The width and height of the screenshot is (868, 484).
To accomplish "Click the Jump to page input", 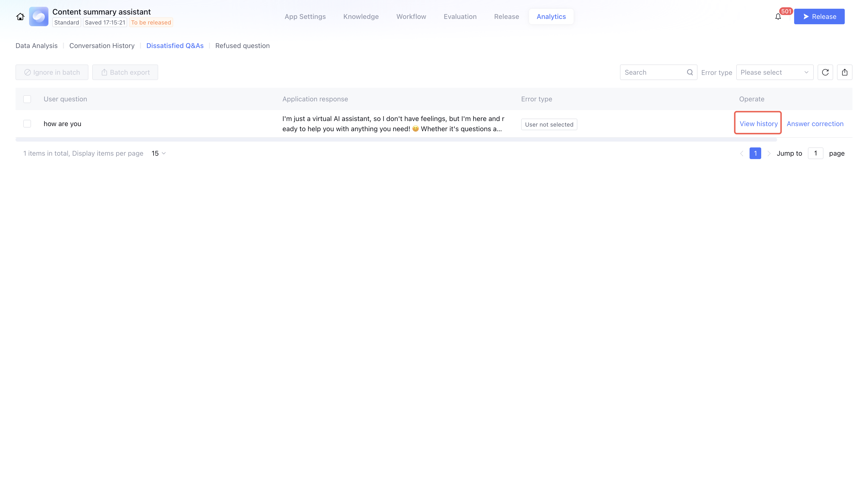I will (815, 153).
